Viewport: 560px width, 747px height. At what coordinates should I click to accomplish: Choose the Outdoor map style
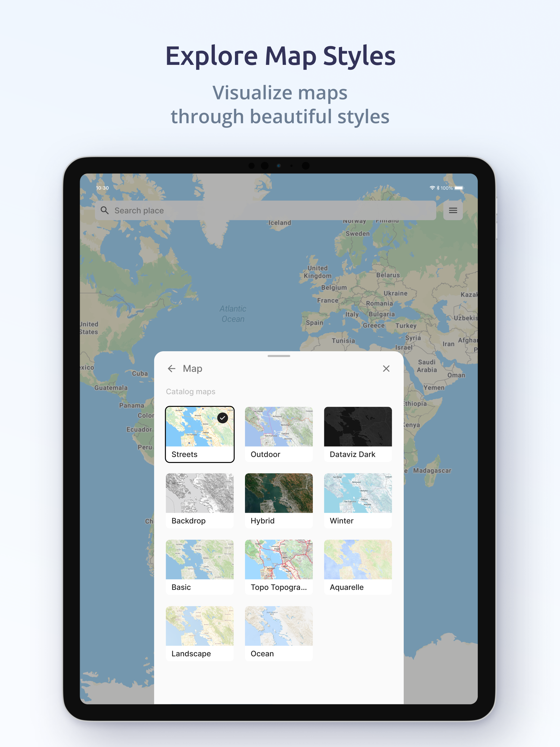tap(279, 434)
